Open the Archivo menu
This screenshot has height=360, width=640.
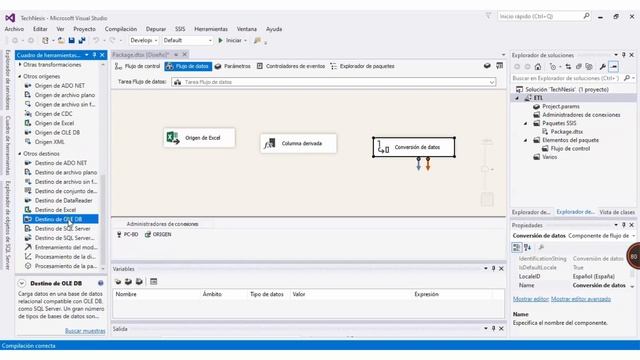[x=14, y=29]
